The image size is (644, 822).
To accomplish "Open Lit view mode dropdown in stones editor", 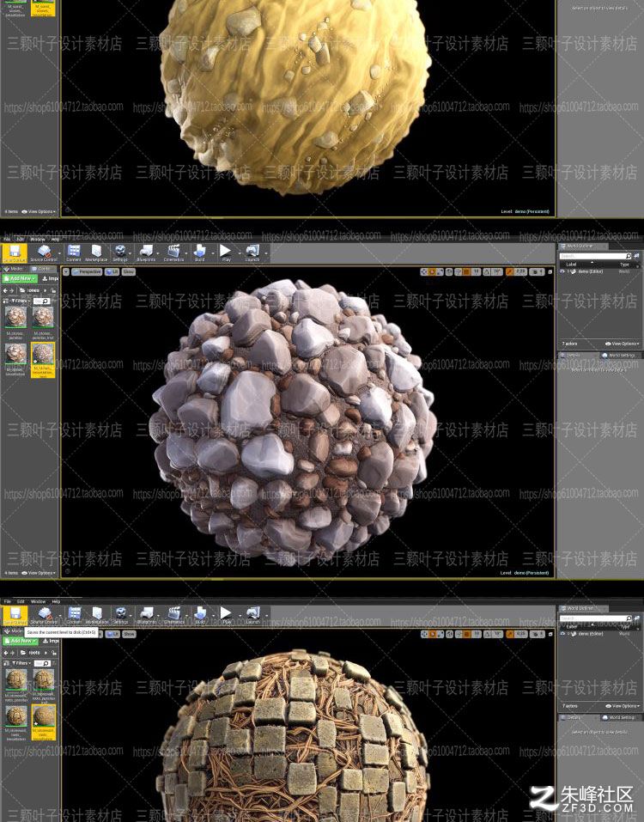I will 112,272.
